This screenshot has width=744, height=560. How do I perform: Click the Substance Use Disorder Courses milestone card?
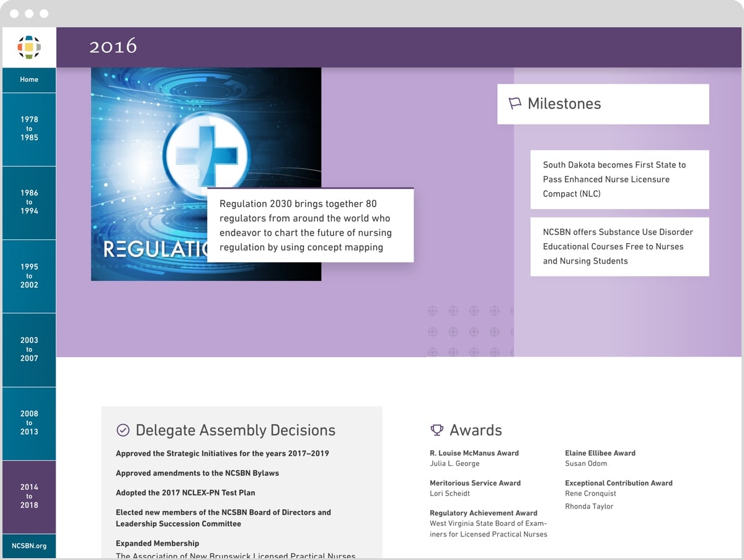tap(619, 246)
